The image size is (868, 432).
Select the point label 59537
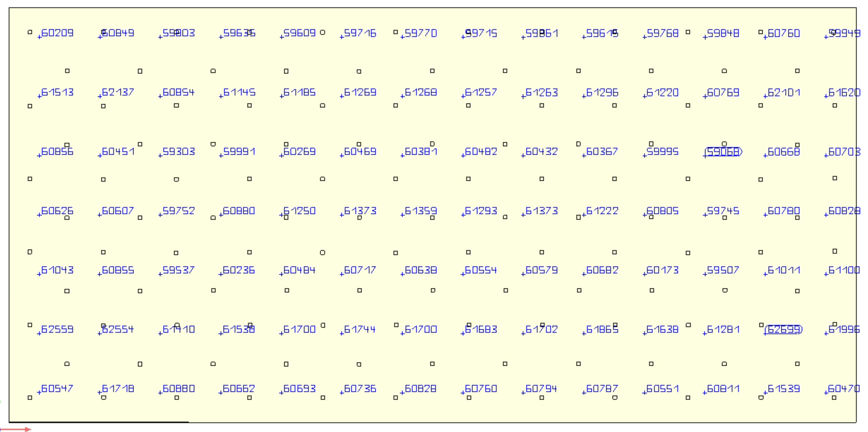click(x=178, y=270)
